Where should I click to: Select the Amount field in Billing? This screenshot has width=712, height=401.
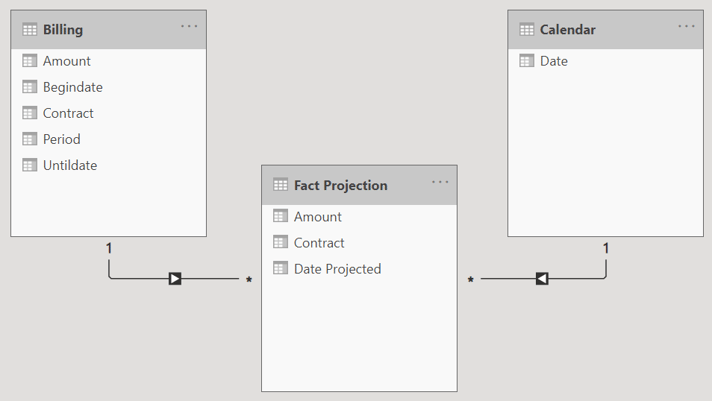66,61
